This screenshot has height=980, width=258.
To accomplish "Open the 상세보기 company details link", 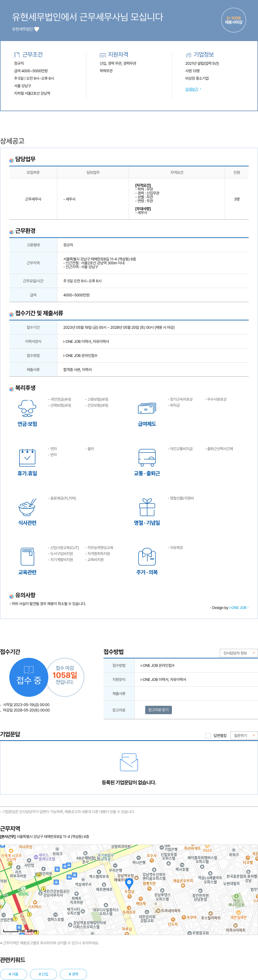I will 192,89.
